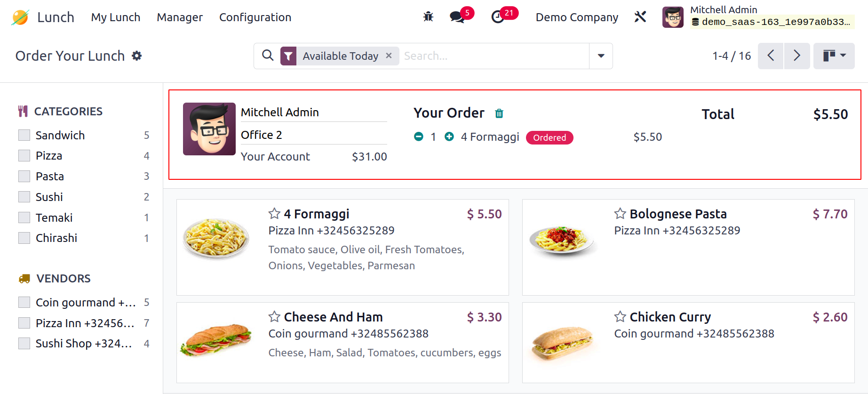Image resolution: width=868 pixels, height=394 pixels.
Task: Go to the next page of products
Action: 797,56
